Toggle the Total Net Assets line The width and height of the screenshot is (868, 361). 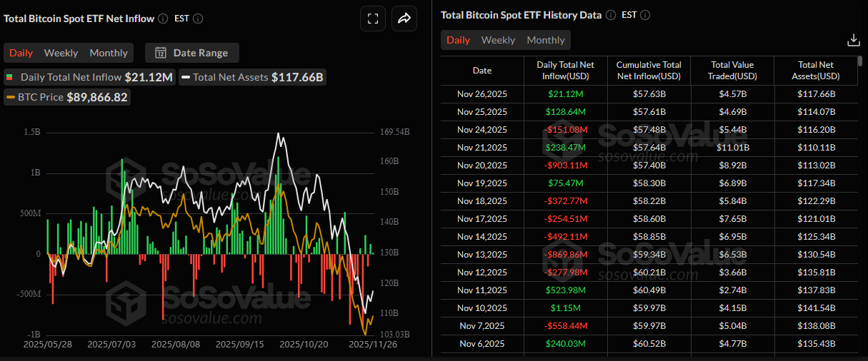252,77
